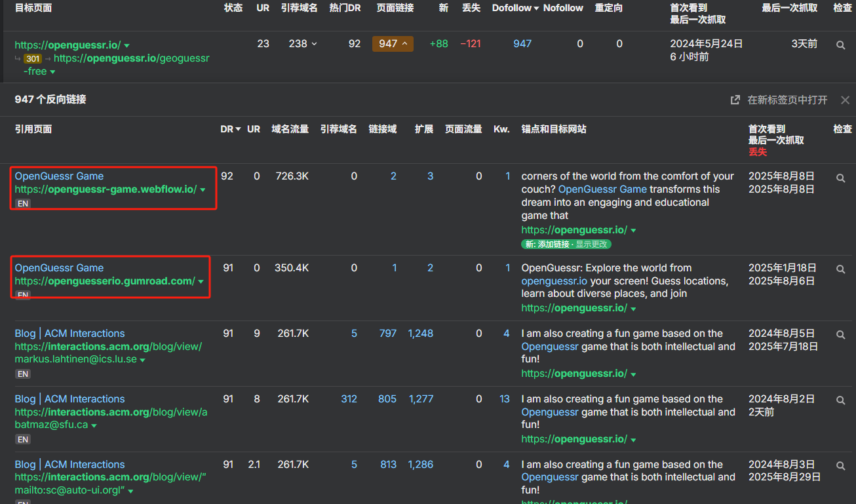Click the magnifier in mailto:sc@auto-ui ACM row
Viewport: 856px width, 504px height.
tap(840, 466)
